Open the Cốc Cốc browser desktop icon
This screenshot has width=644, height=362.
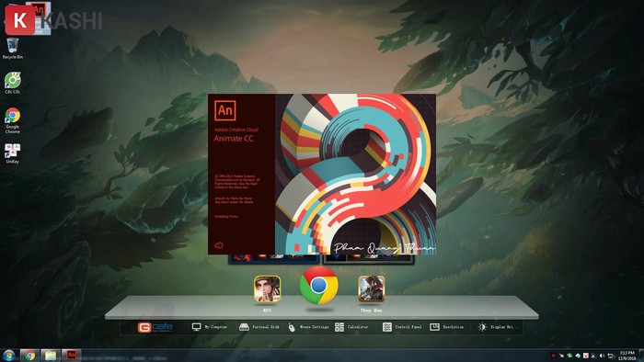[x=12, y=83]
